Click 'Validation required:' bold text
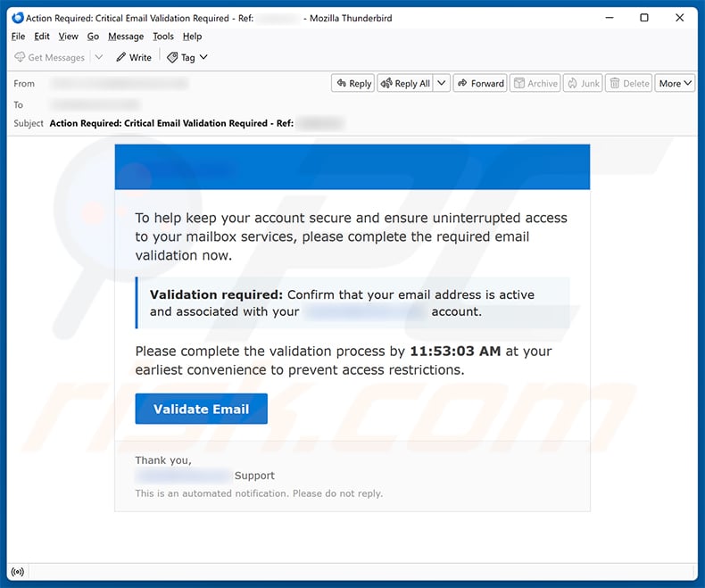The image size is (705, 588). (x=216, y=295)
